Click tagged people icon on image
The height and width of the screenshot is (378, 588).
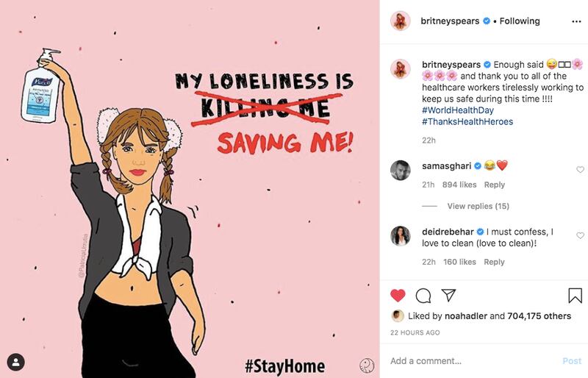(x=15, y=362)
